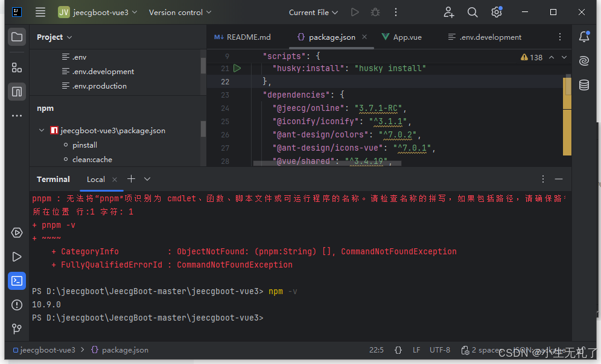Click jeecgboot-vue3 breadcrumb in status bar
Image resolution: width=601 pixels, height=364 pixels.
coord(45,350)
